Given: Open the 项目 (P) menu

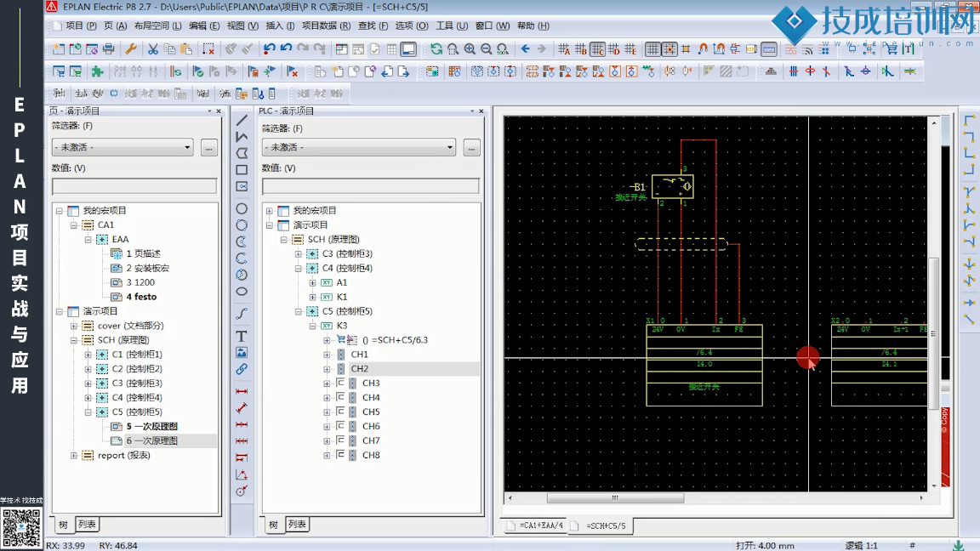Looking at the screenshot, I should point(81,26).
